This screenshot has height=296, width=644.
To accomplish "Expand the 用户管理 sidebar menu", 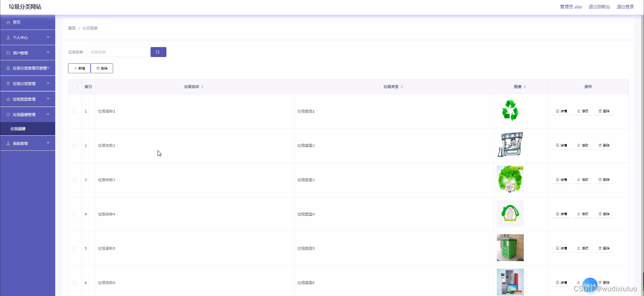I will point(27,53).
